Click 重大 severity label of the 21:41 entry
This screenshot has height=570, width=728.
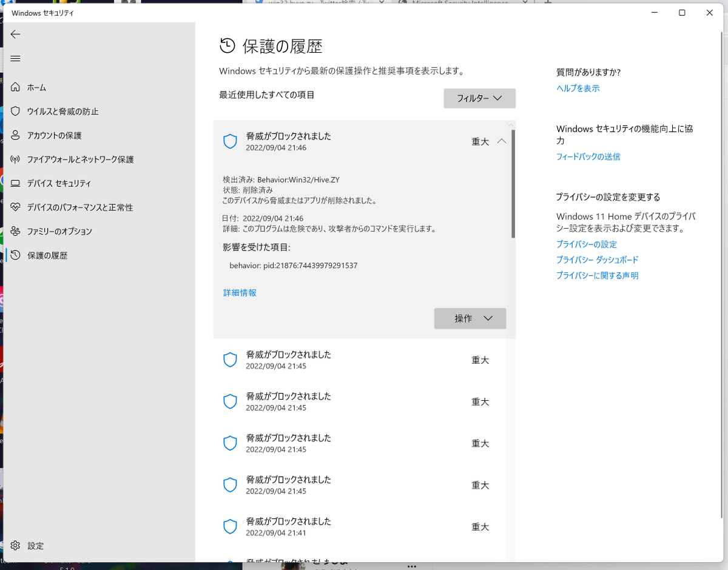(480, 526)
